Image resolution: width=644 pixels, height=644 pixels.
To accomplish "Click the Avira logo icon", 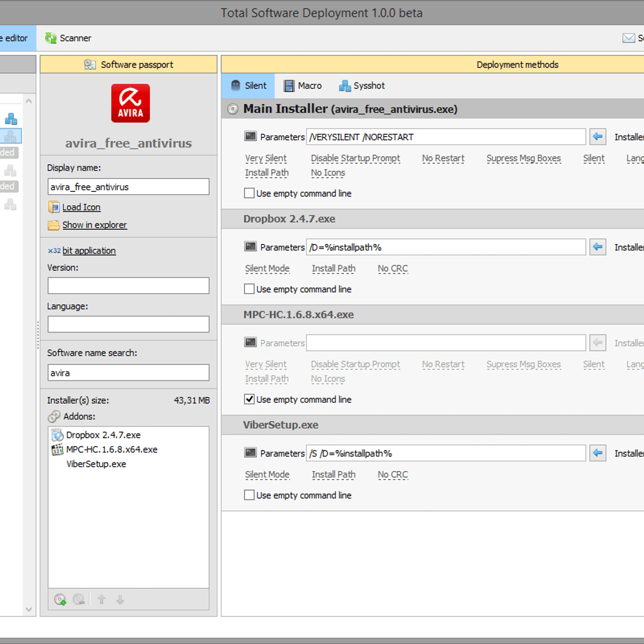I will click(130, 103).
